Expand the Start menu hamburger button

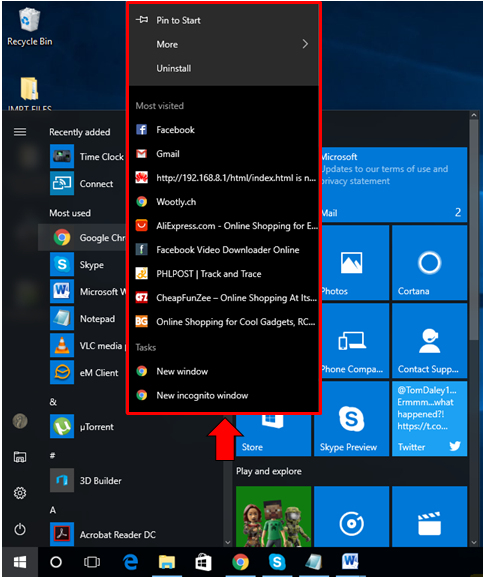point(20,132)
